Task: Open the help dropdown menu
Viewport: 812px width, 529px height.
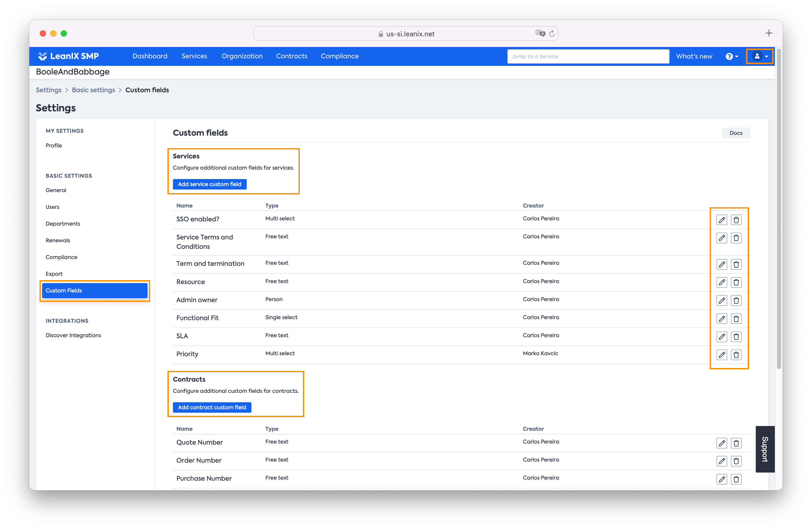Action: coord(732,56)
